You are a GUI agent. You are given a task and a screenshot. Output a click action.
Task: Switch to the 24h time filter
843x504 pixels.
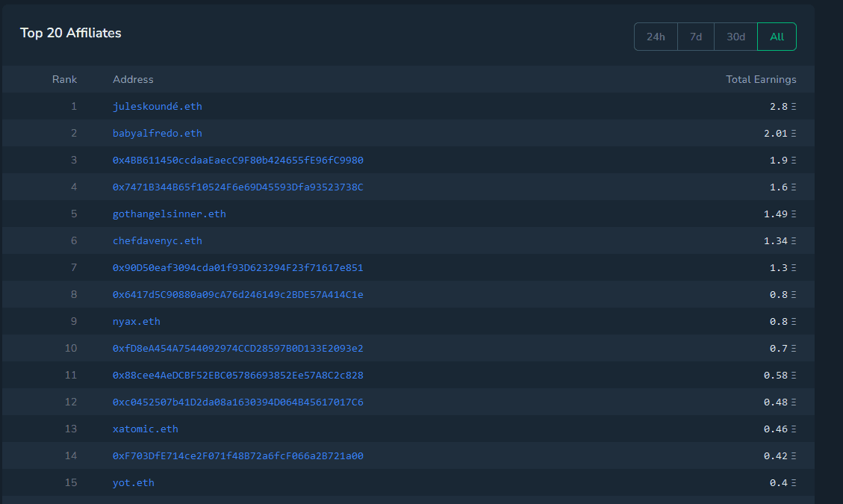[x=656, y=36]
